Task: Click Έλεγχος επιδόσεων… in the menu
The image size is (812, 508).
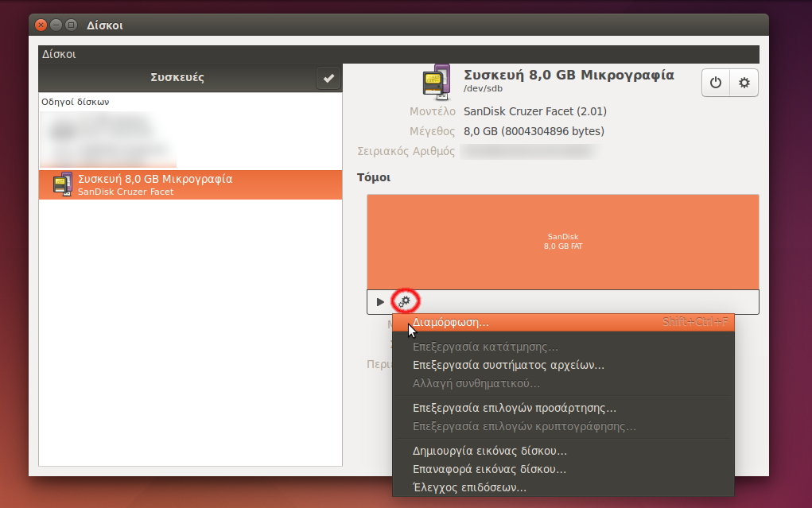Action: (x=469, y=487)
